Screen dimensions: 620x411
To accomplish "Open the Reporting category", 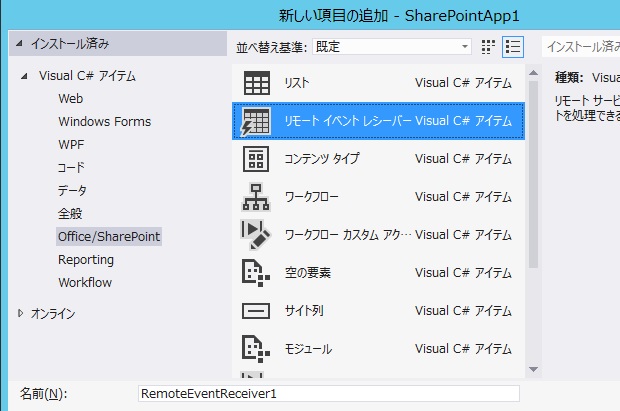I will (x=86, y=259).
